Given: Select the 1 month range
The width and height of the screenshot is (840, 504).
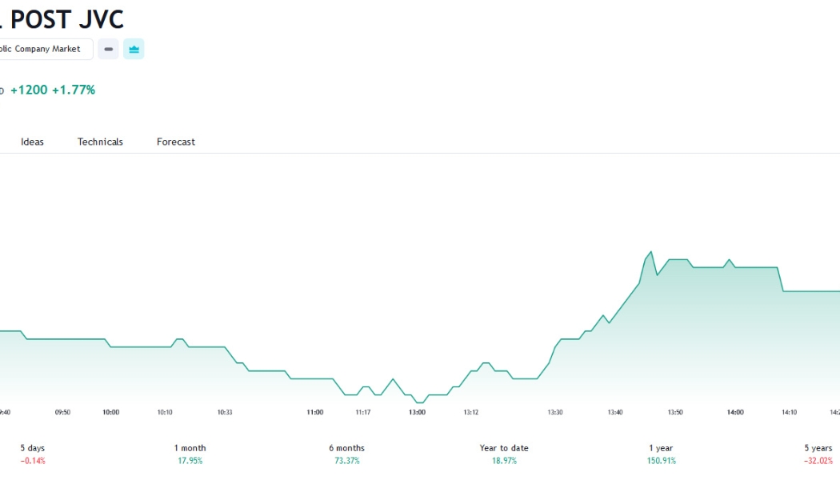Looking at the screenshot, I should pos(190,454).
